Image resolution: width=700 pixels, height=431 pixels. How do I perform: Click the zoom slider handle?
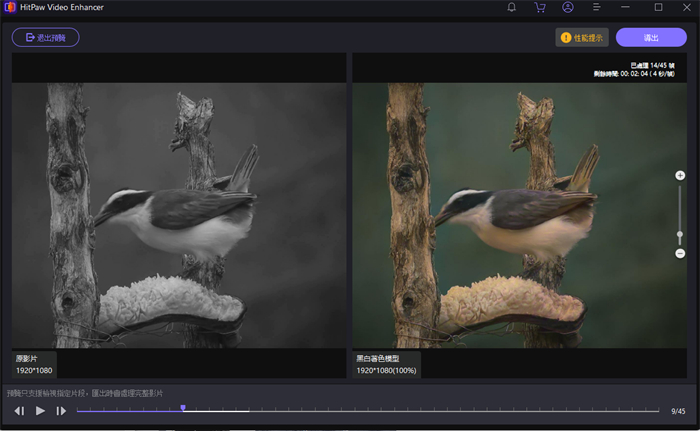point(680,235)
